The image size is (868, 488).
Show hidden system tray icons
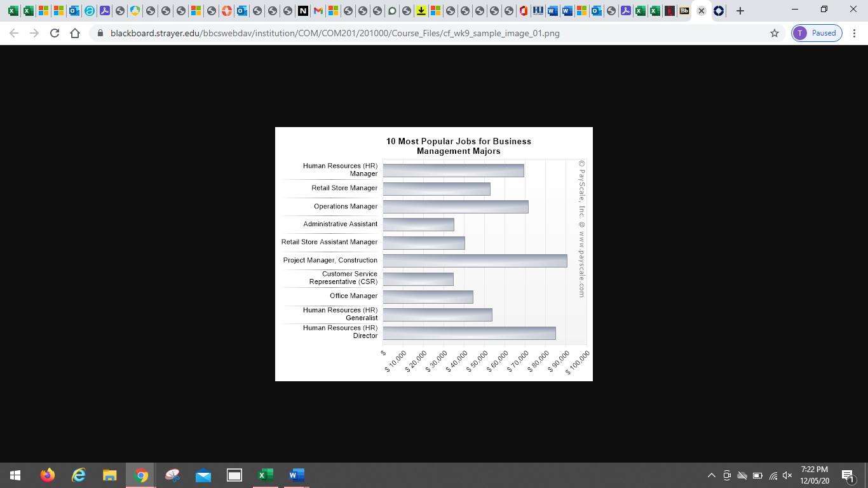pos(712,475)
